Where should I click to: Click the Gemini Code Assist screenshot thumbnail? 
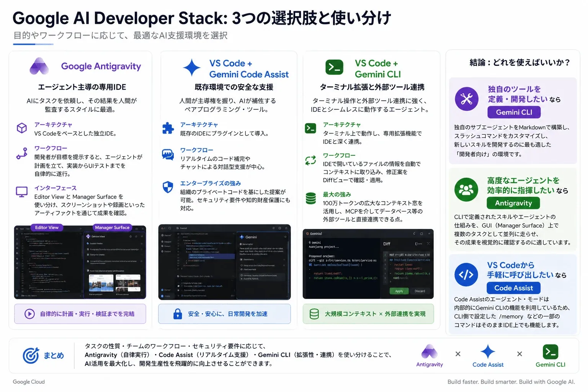pos(224,262)
